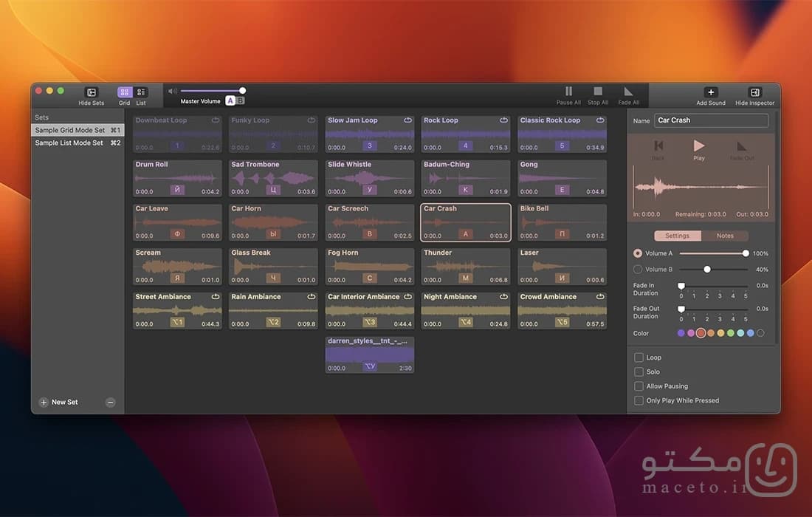Select Sample Grid Mode Set in the sidebar

pos(78,130)
